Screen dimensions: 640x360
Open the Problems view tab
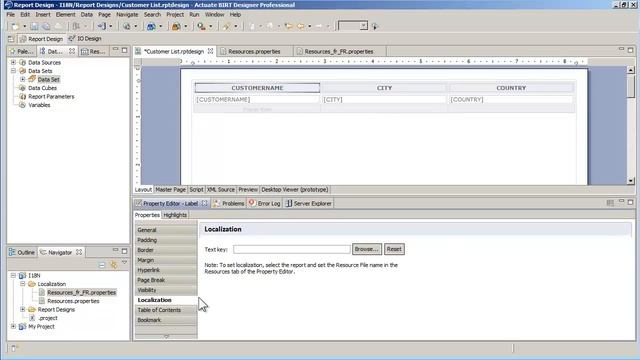point(229,203)
